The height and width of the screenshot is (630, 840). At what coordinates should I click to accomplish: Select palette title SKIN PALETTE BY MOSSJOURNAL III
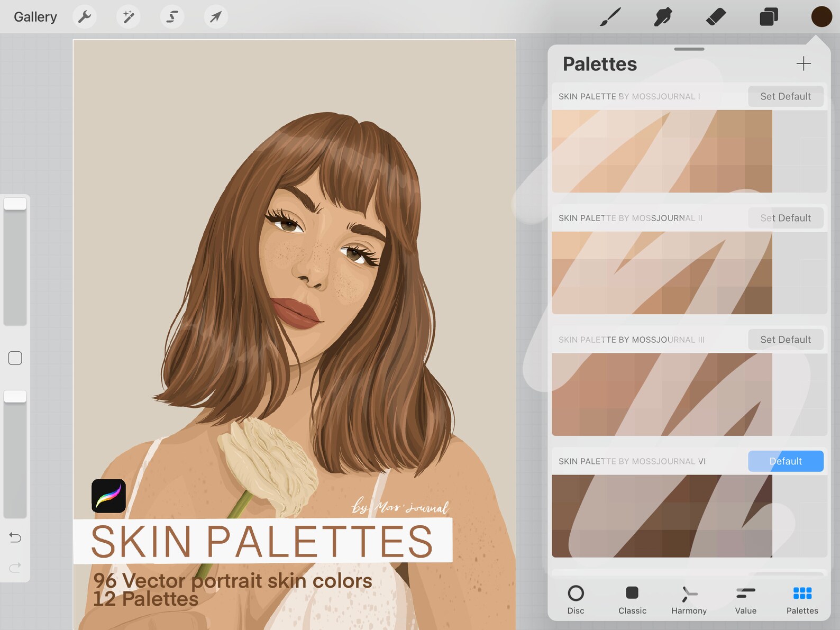pyautogui.click(x=632, y=340)
